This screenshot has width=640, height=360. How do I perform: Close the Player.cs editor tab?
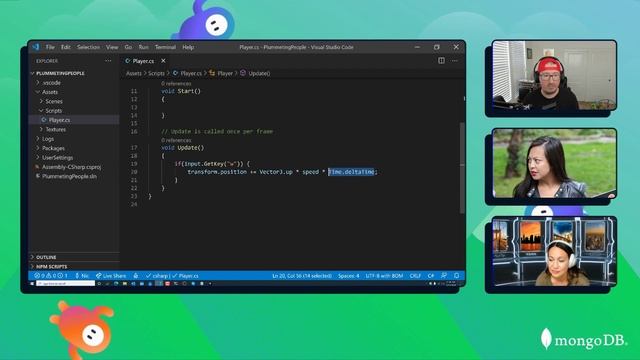pyautogui.click(x=163, y=61)
